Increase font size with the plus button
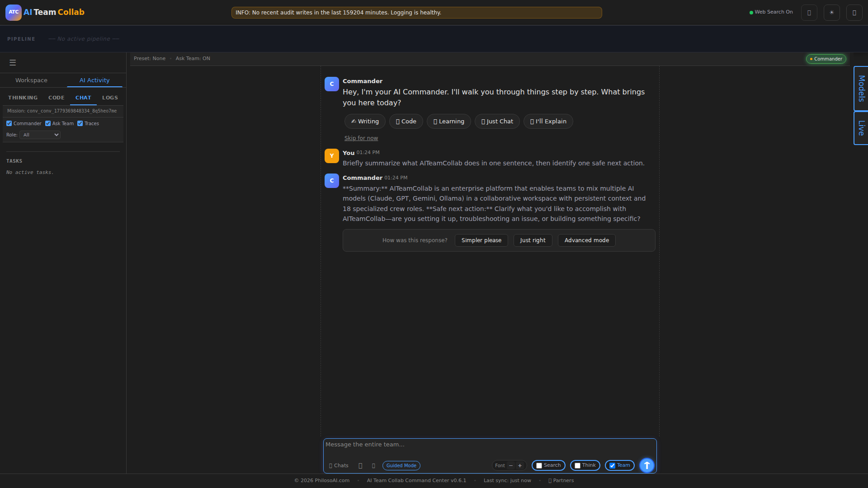 coord(520,466)
